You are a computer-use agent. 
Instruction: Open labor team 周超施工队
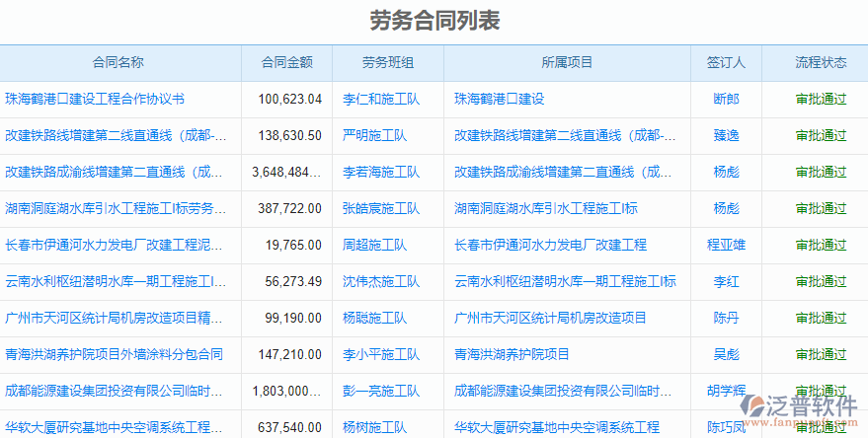point(375,245)
